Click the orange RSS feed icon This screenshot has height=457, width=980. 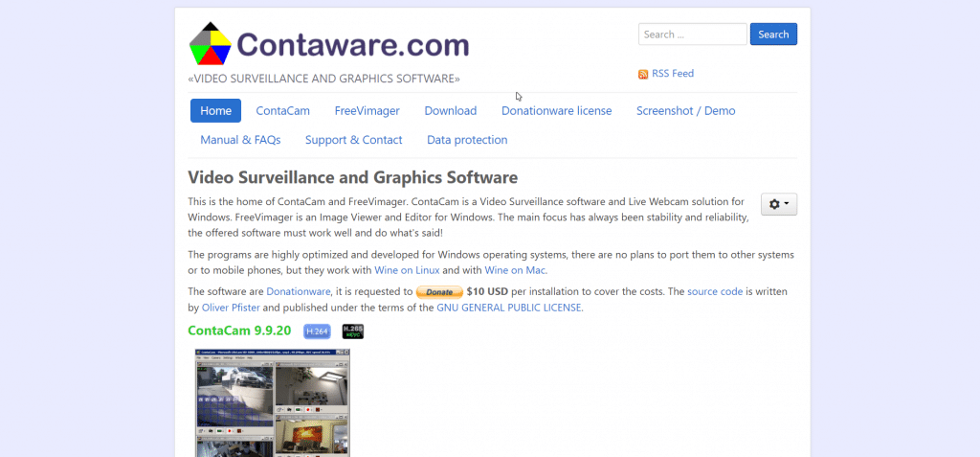point(643,75)
